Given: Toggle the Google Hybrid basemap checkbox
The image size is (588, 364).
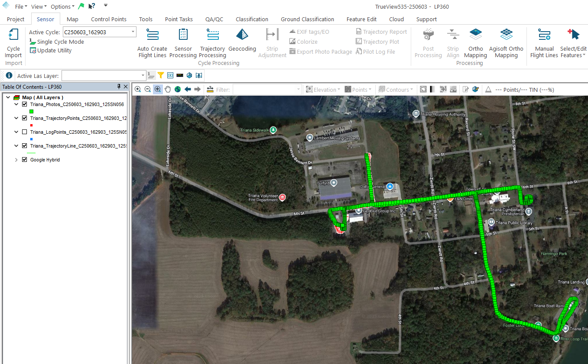Looking at the screenshot, I should tap(24, 160).
